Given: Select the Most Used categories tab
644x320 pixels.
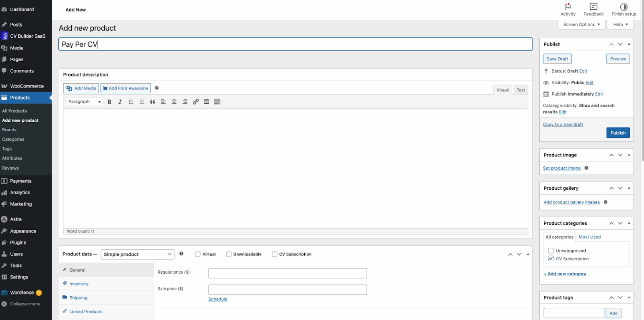Looking at the screenshot, I should tap(590, 237).
